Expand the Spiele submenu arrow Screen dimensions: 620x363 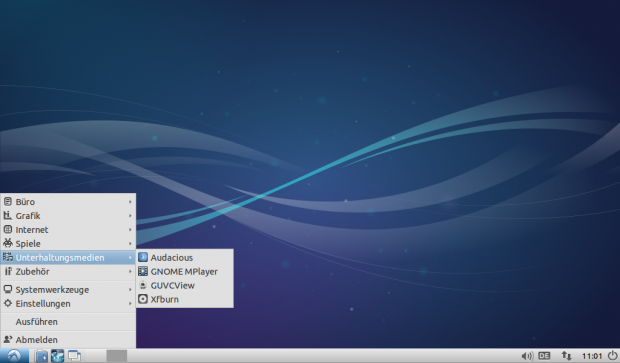pos(130,244)
